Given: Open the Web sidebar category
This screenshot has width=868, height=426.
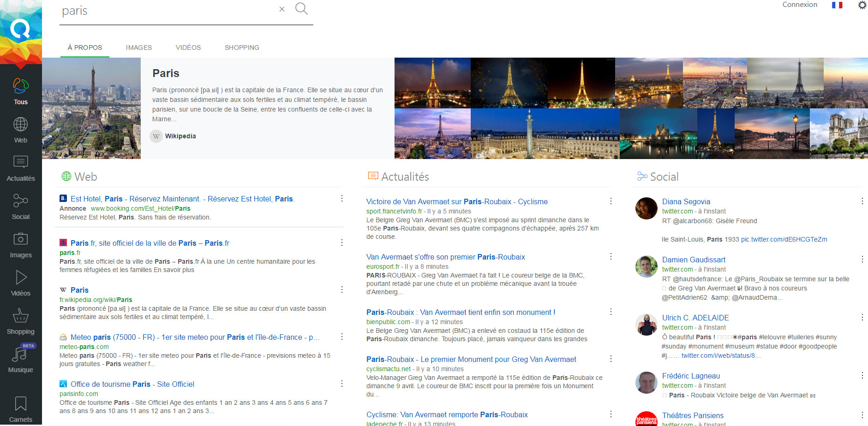Looking at the screenshot, I should 21,130.
